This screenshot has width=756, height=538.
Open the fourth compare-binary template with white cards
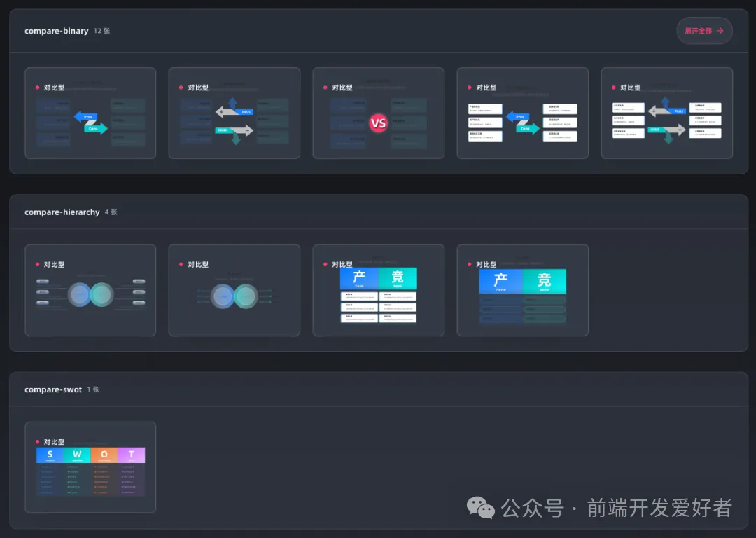pos(523,113)
